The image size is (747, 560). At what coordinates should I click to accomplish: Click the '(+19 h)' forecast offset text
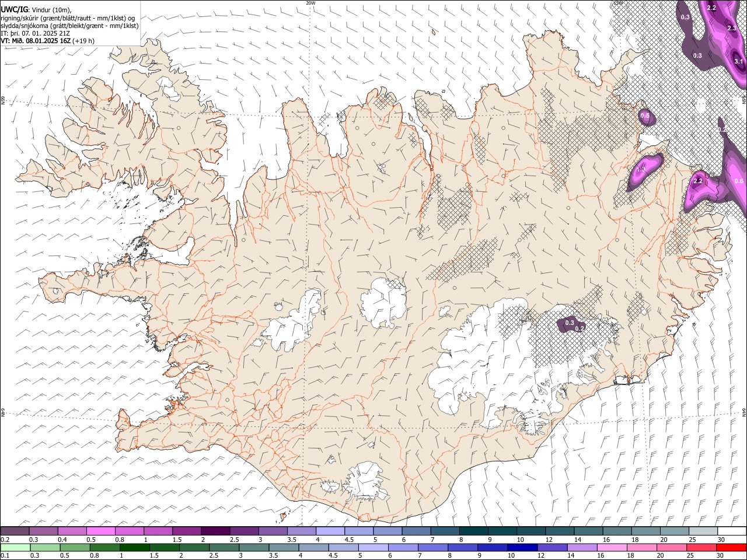(83, 41)
